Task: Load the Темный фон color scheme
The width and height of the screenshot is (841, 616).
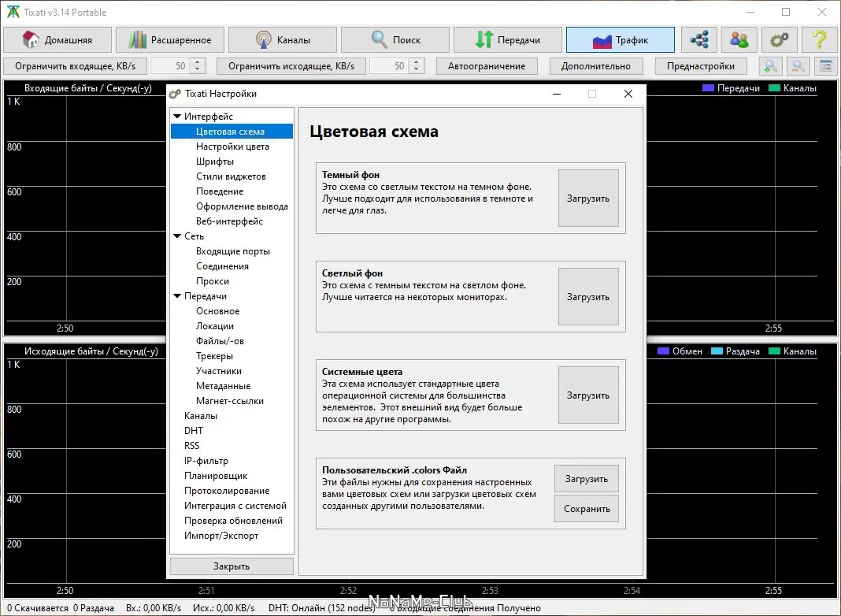Action: point(588,198)
